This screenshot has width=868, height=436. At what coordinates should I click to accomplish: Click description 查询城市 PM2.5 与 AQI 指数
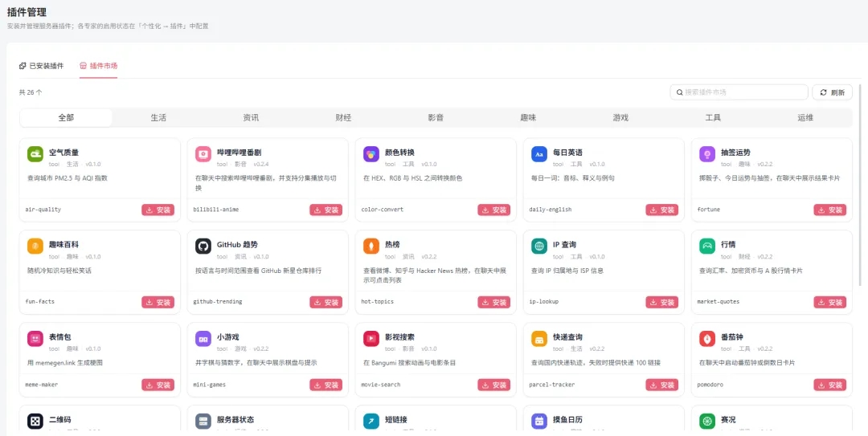click(x=67, y=178)
